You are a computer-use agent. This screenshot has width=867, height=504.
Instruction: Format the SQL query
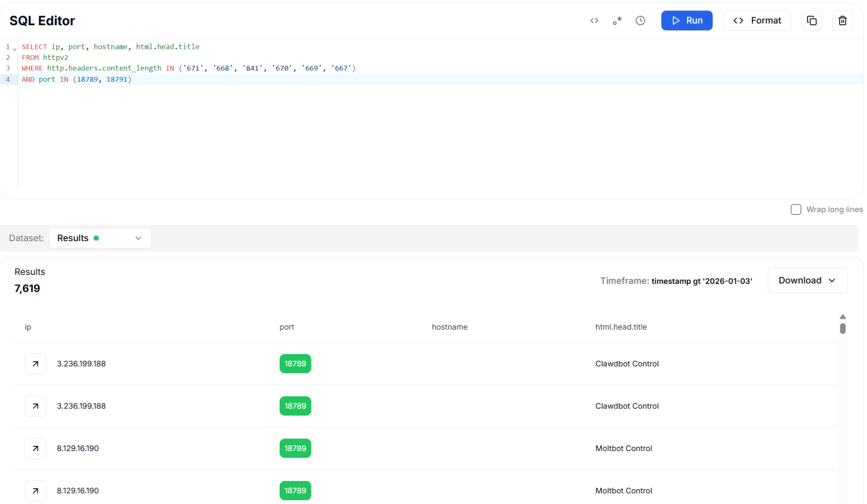757,20
